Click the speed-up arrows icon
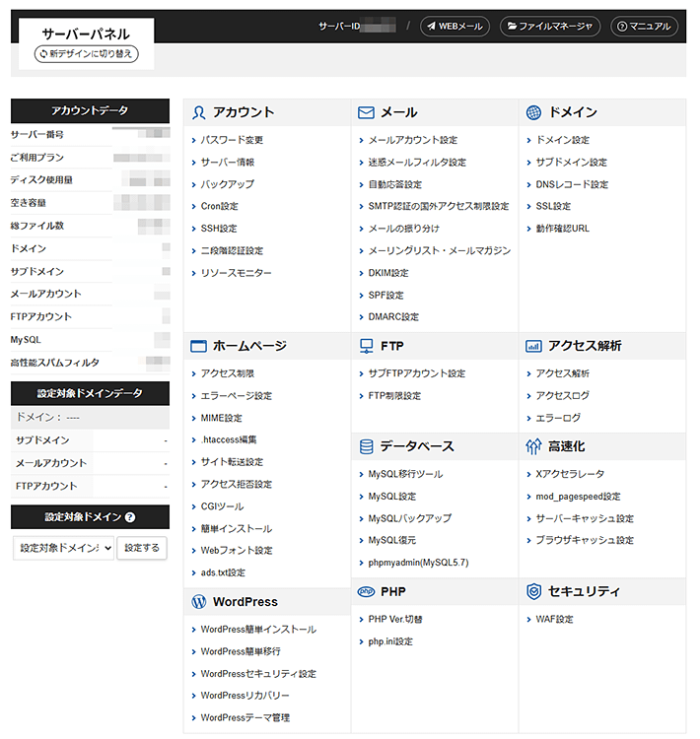The image size is (700, 739). (533, 446)
